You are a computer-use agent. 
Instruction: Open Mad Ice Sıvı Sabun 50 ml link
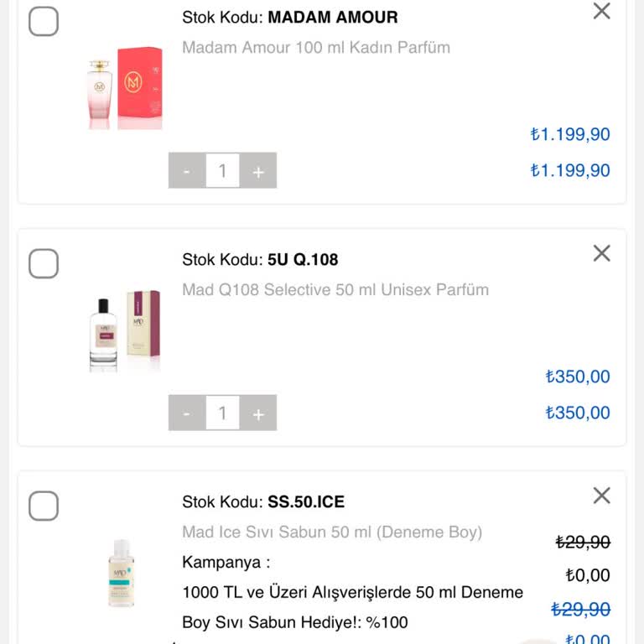pyautogui.click(x=332, y=532)
